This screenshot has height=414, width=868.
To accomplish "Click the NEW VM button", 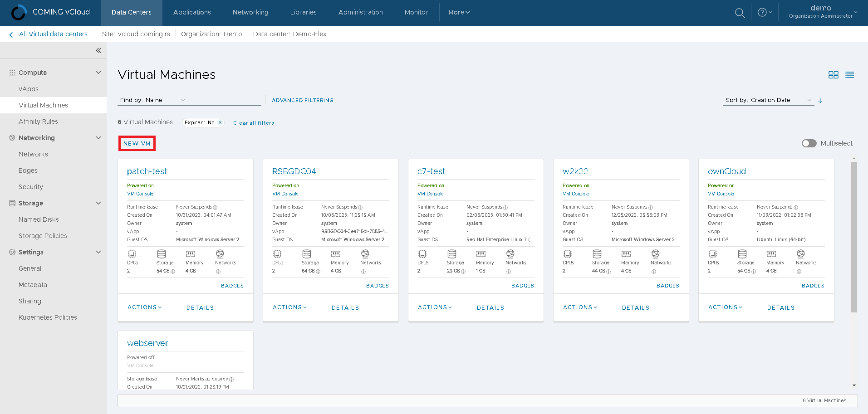I will pyautogui.click(x=137, y=143).
